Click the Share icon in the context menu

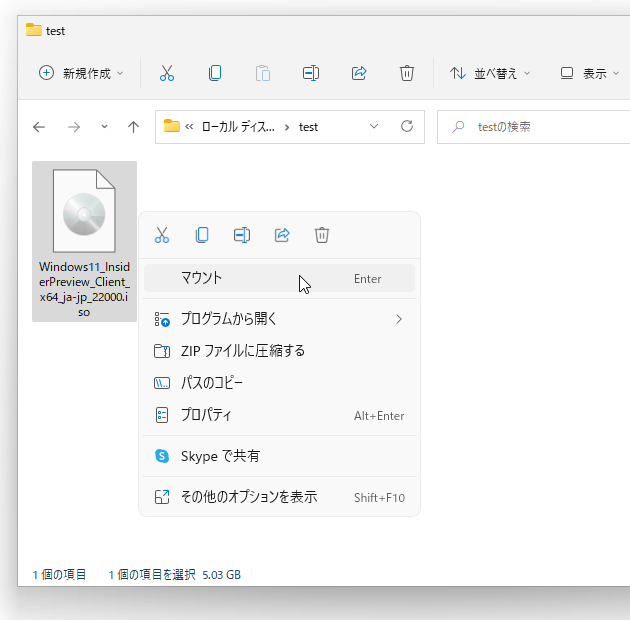tap(282, 235)
